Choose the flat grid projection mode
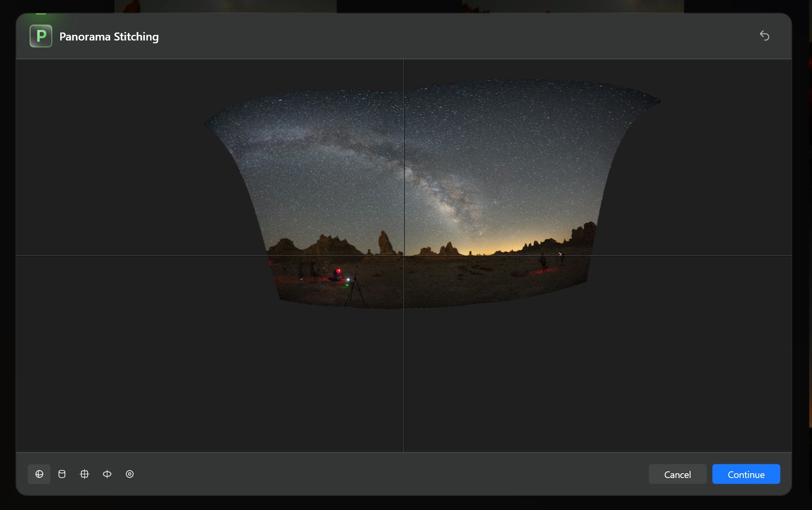 84,474
